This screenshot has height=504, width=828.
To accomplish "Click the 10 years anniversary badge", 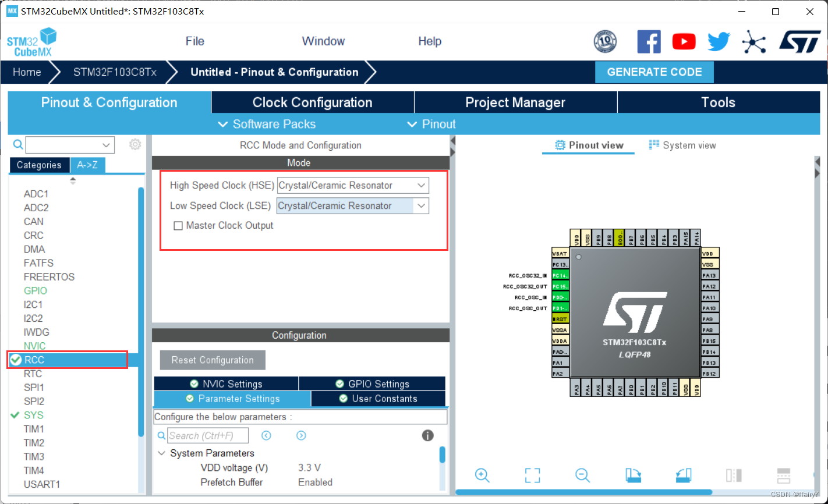I will tap(605, 41).
